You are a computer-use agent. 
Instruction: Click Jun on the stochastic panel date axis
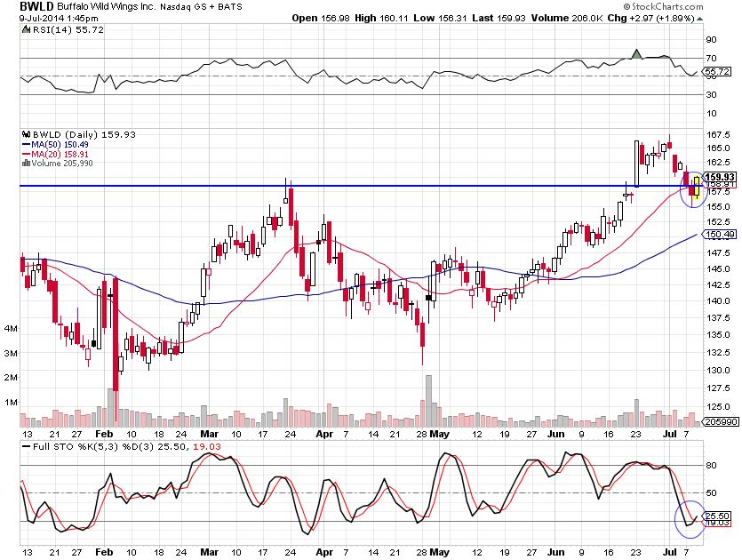(555, 552)
